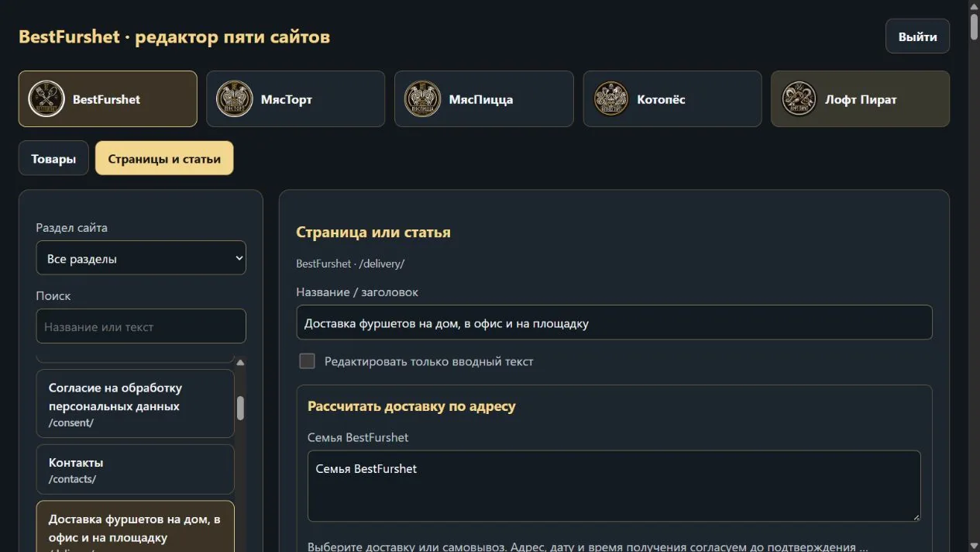Switch to Страницы и статьи tab
980x552 pixels.
pos(164,158)
